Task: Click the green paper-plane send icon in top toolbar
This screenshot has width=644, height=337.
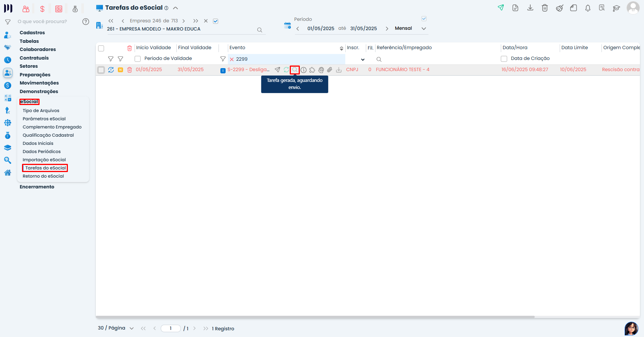Action: point(501,8)
